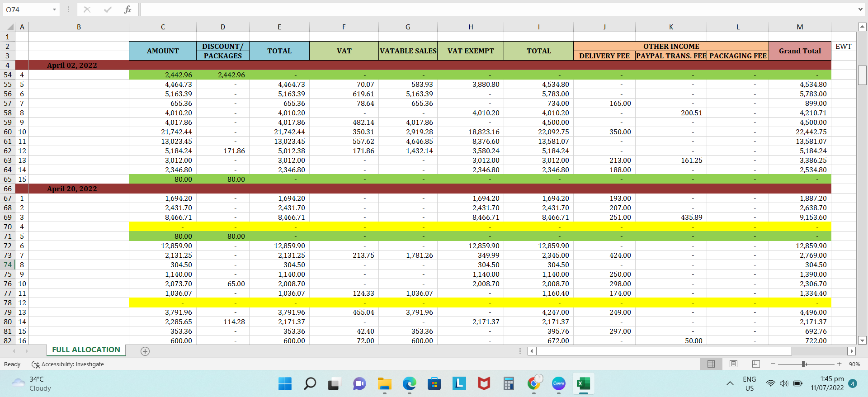Switch to Normal view in status bar
Image resolution: width=868 pixels, height=397 pixels.
tap(711, 364)
